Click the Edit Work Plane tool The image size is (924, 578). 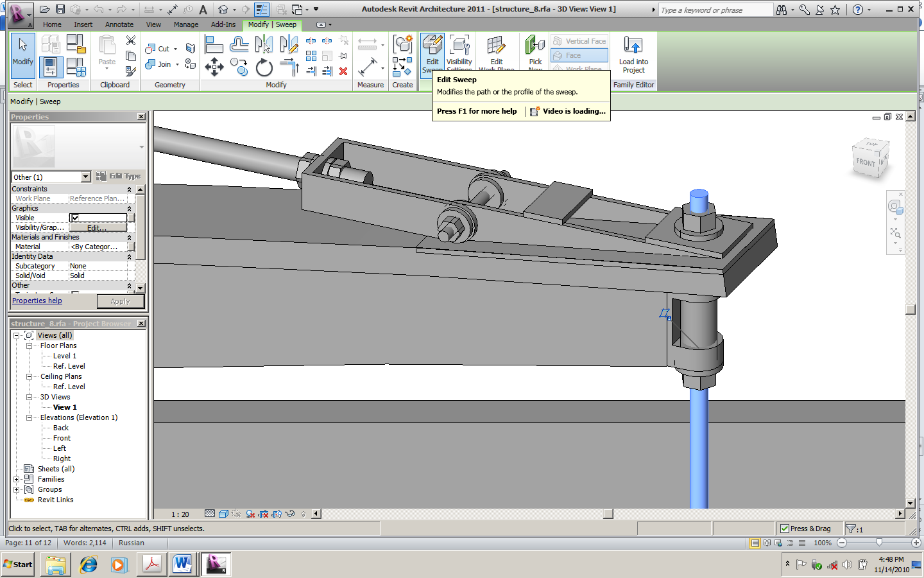pos(497,53)
